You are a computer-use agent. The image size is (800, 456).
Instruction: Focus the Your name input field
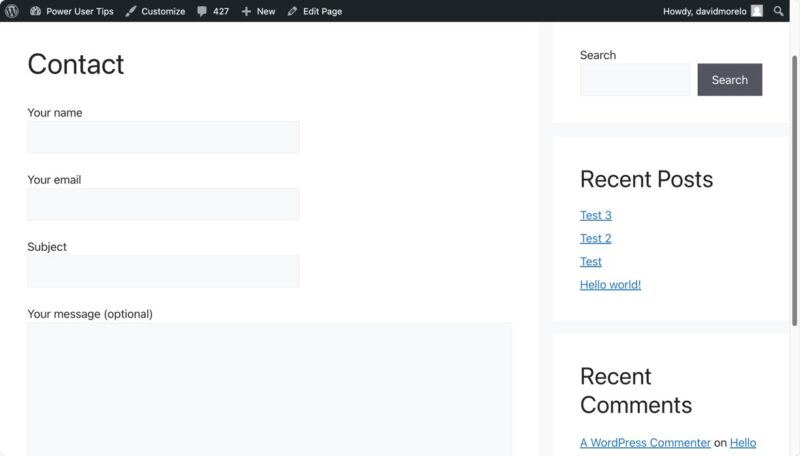coord(163,137)
